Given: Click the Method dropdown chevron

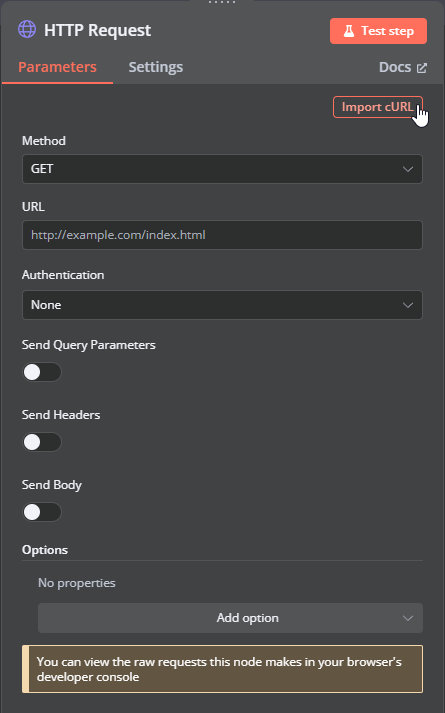Looking at the screenshot, I should pyautogui.click(x=408, y=169).
